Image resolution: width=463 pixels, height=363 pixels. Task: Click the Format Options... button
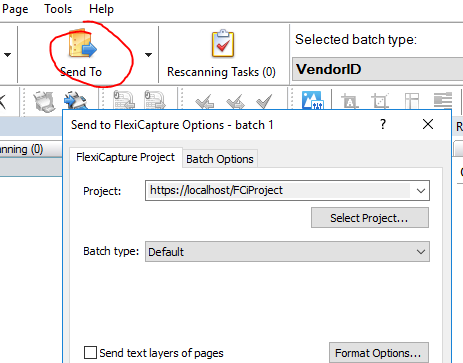(379, 352)
